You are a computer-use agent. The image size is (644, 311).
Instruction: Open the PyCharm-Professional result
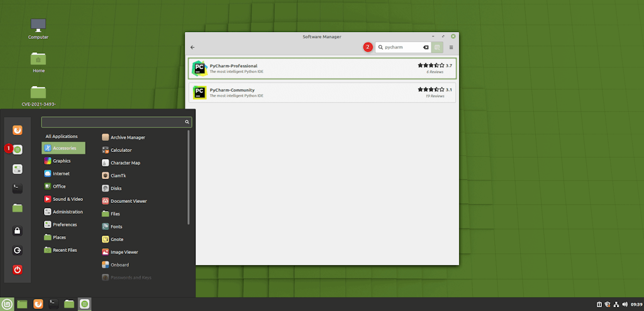pyautogui.click(x=322, y=68)
